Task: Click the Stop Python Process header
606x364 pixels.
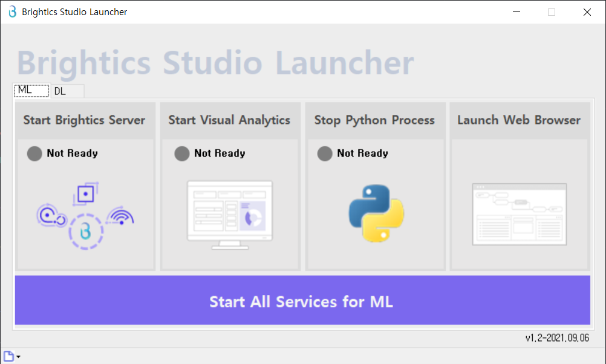Action: coord(374,120)
